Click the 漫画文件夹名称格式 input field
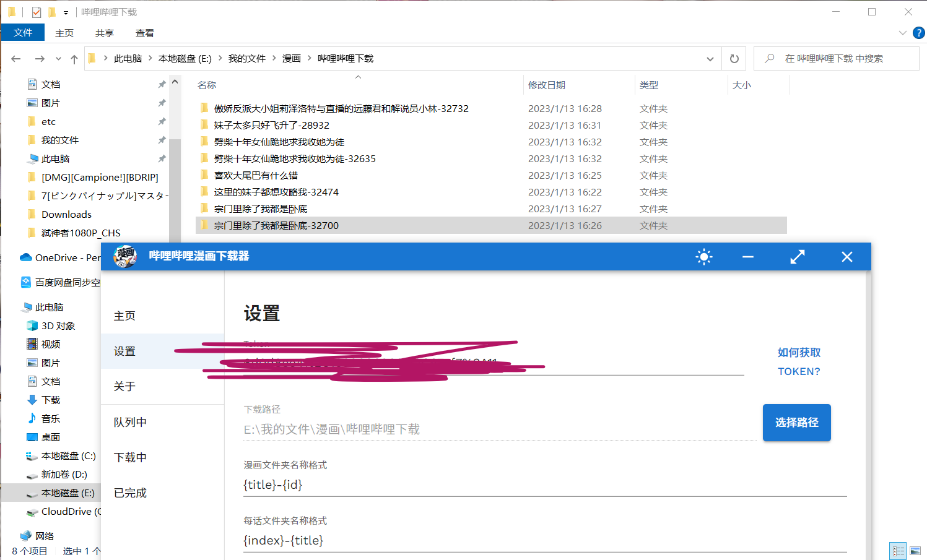The width and height of the screenshot is (927, 560). point(433,485)
